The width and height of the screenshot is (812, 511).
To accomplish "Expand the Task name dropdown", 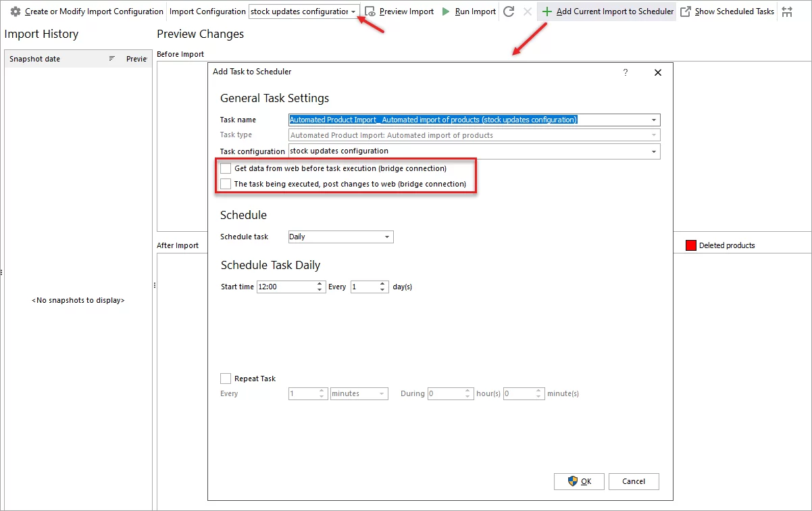I will click(653, 120).
